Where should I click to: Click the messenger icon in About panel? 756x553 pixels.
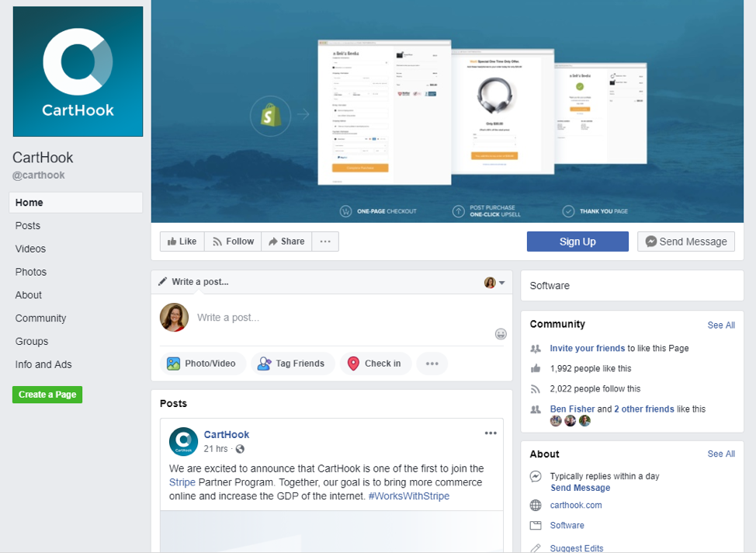coord(536,476)
